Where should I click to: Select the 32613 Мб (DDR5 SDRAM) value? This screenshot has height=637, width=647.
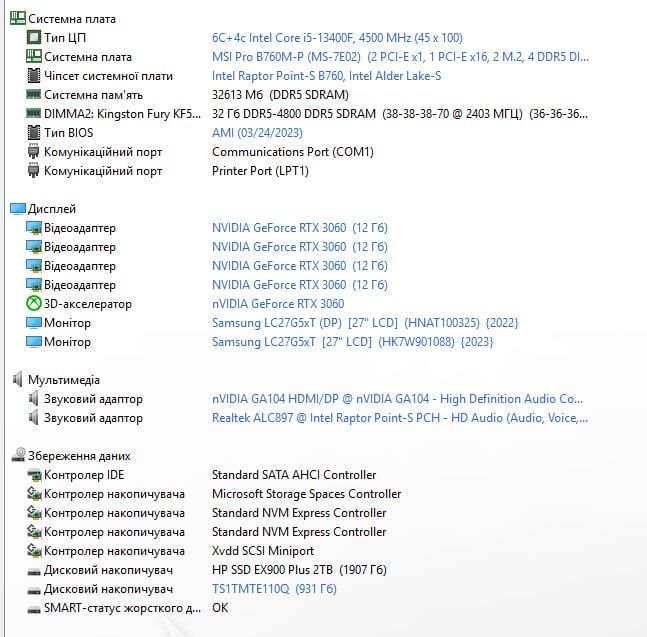pos(280,94)
